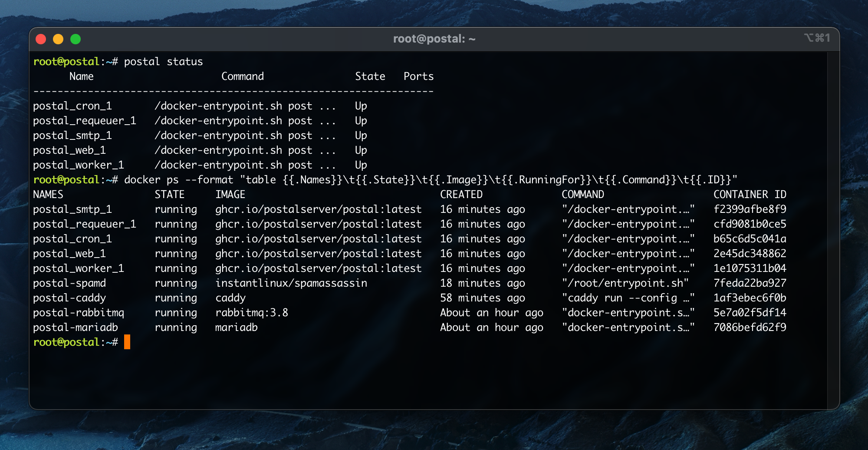Click the Up state of postal_cron_1
The width and height of the screenshot is (868, 450).
pyautogui.click(x=361, y=106)
